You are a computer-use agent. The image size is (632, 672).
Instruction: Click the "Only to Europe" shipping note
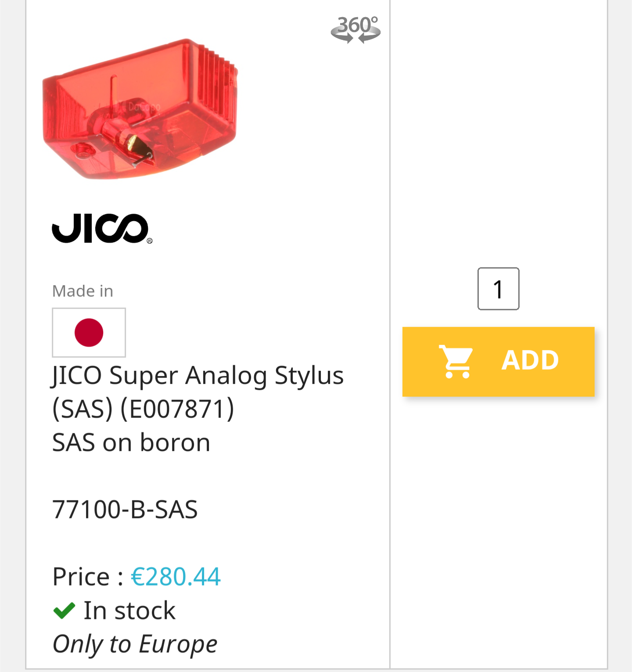pyautogui.click(x=135, y=644)
